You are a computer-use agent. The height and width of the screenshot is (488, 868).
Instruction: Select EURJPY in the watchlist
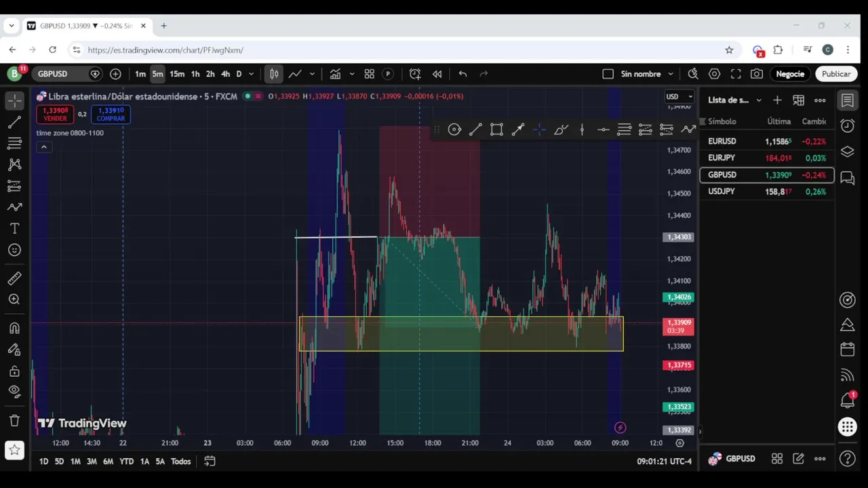[767, 158]
